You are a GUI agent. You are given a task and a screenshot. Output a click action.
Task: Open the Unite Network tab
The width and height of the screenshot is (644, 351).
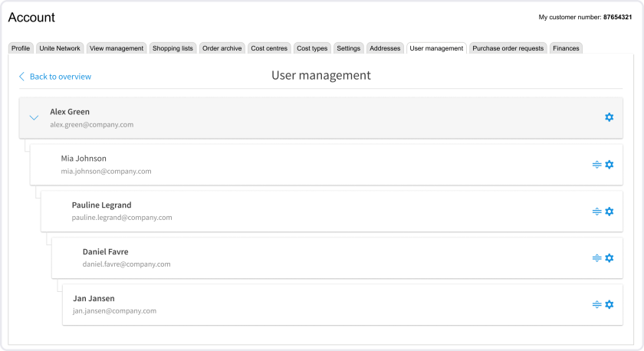59,48
